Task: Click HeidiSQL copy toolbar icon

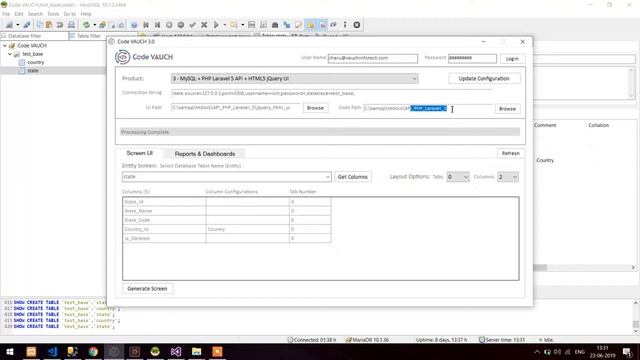Action: point(40,25)
